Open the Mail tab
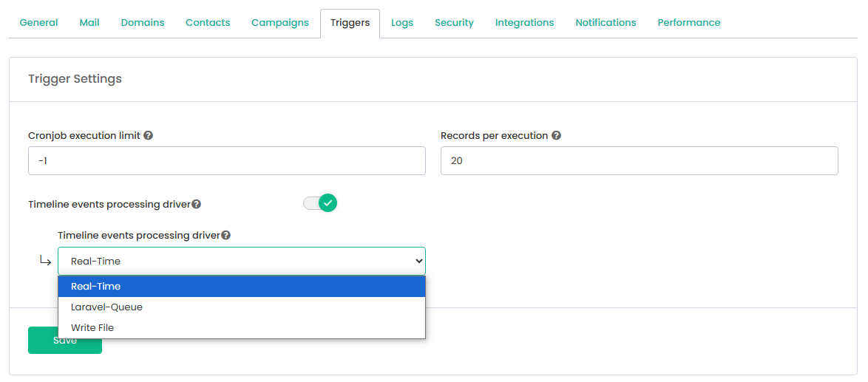Image resolution: width=868 pixels, height=382 pixels. coord(89,23)
